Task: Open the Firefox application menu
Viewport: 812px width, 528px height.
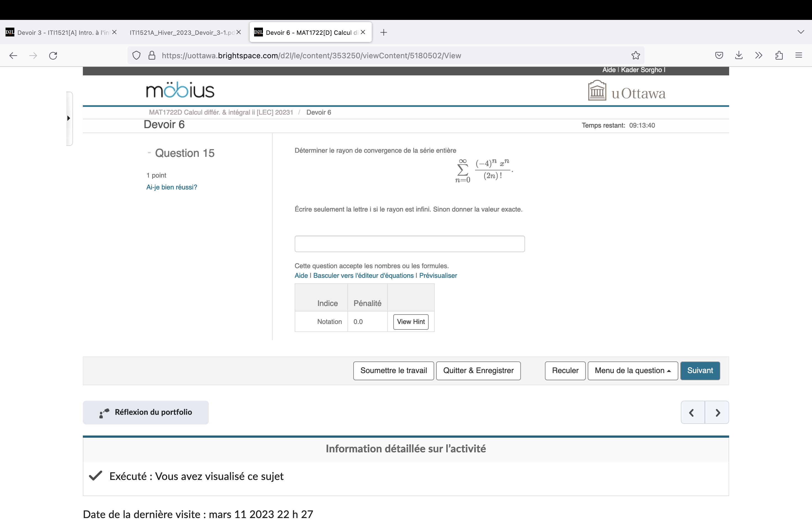Action: [x=799, y=55]
